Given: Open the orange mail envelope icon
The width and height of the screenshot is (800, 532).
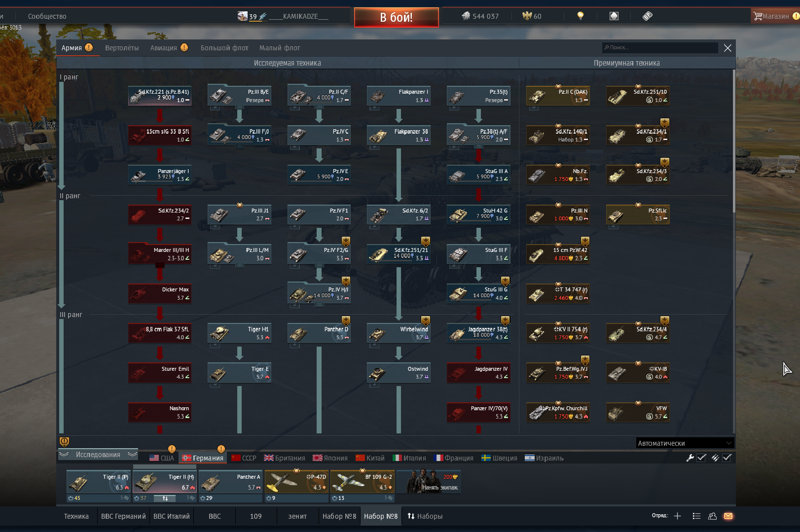Looking at the screenshot, I should (x=728, y=516).
